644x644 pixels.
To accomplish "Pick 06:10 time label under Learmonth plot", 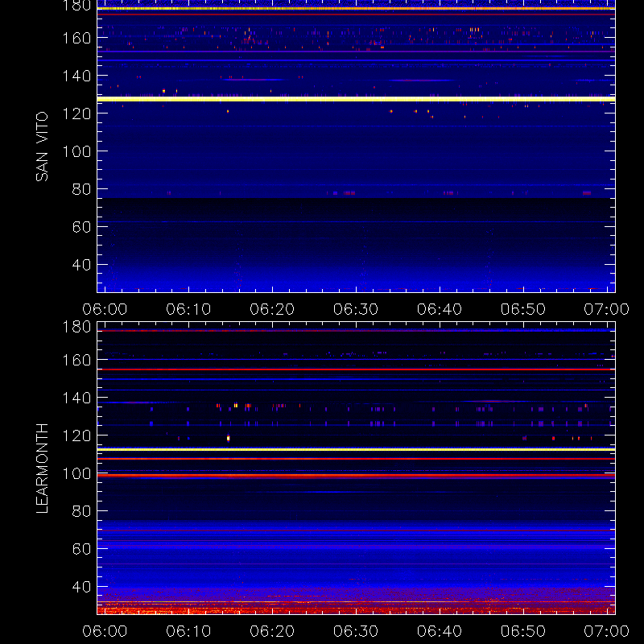I will tap(188, 631).
